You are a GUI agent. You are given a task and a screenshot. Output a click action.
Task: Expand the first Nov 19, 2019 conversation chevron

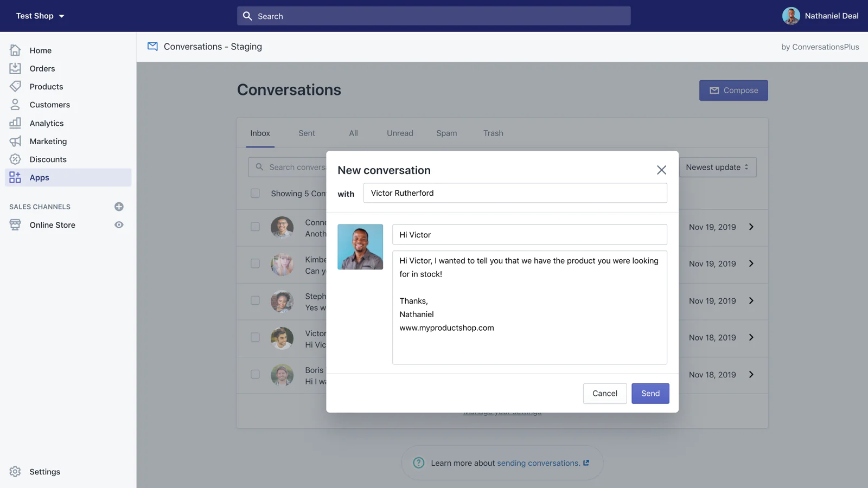pyautogui.click(x=751, y=227)
